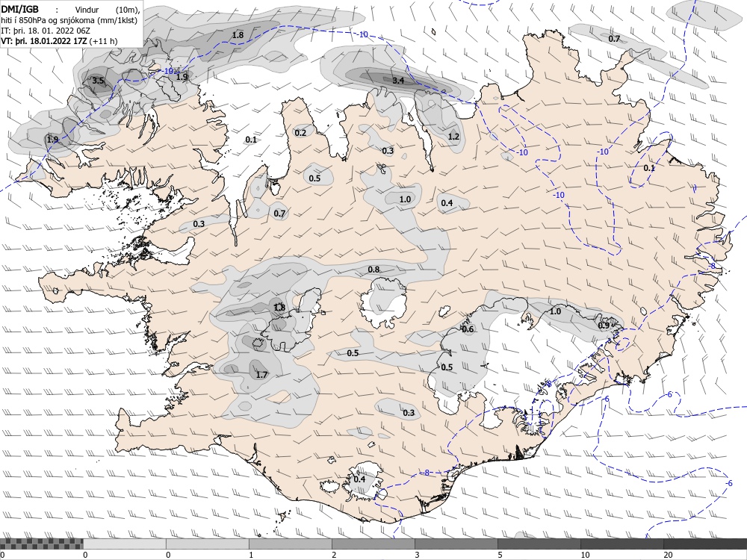Click the 0.6 snowfall value label
This screenshot has height=560, width=747.
(468, 329)
